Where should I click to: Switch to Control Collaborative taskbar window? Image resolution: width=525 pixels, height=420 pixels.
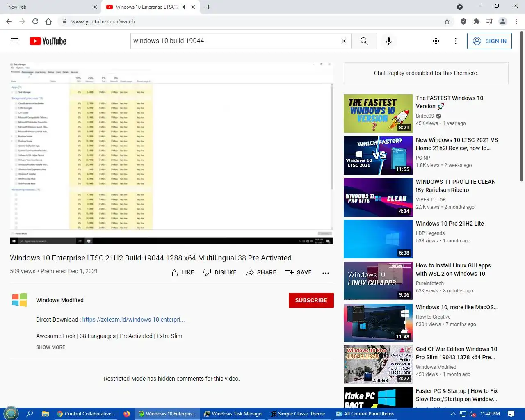tap(86, 414)
